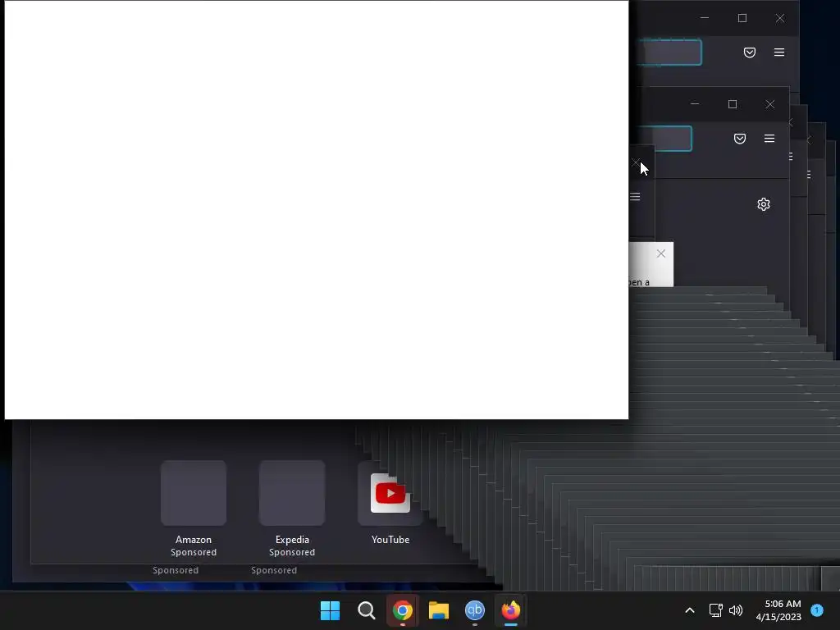The width and height of the screenshot is (840, 630).
Task: Maximize the topmost Firefox window
Action: tap(742, 18)
